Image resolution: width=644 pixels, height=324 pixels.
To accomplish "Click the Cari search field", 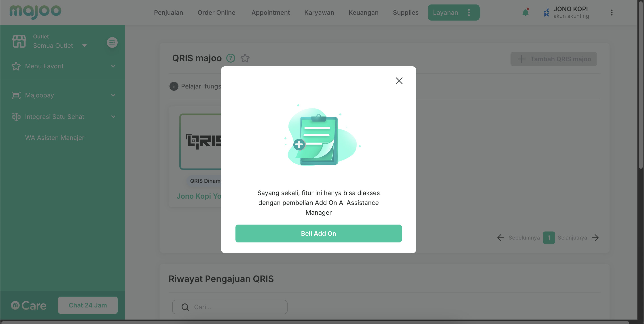I will [230, 307].
